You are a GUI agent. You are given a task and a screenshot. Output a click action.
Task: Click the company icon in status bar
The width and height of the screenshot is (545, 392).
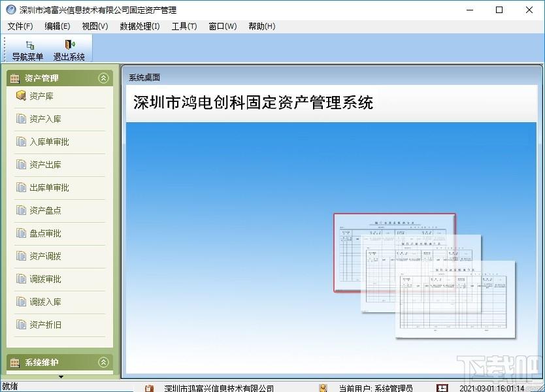coord(149,388)
